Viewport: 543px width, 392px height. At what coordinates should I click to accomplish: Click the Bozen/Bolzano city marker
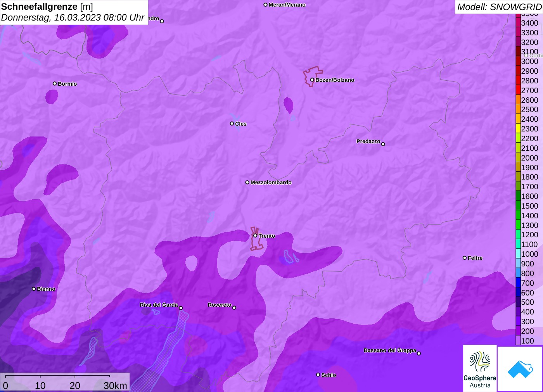(312, 80)
